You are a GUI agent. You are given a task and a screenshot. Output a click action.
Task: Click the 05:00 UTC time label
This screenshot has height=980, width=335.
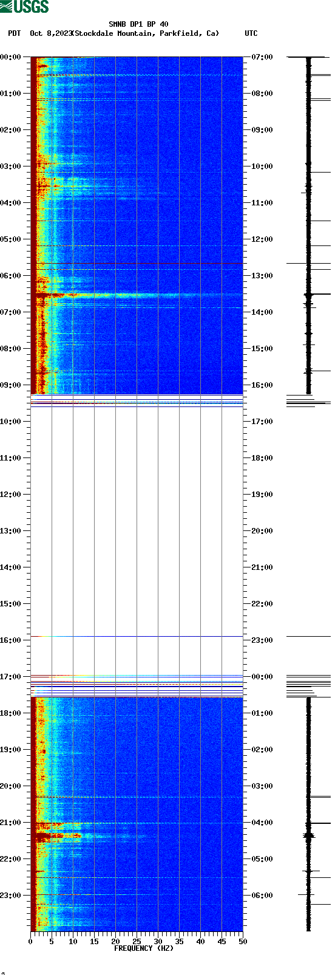click(x=262, y=859)
